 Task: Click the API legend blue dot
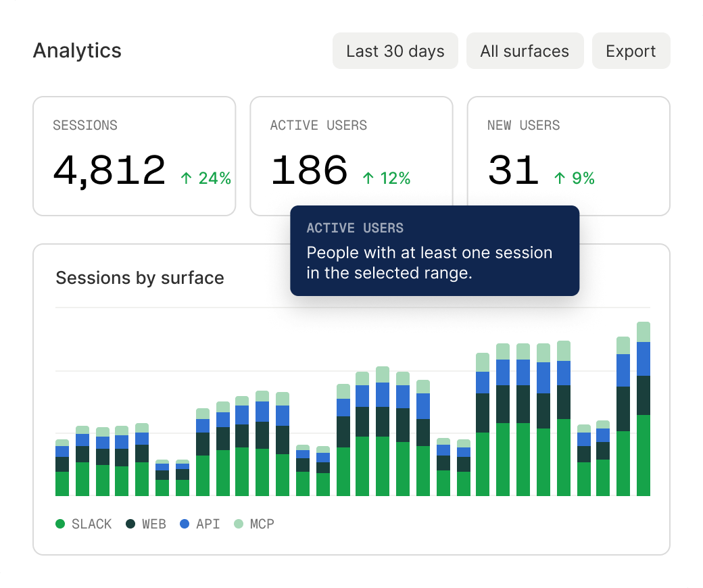[x=185, y=524]
